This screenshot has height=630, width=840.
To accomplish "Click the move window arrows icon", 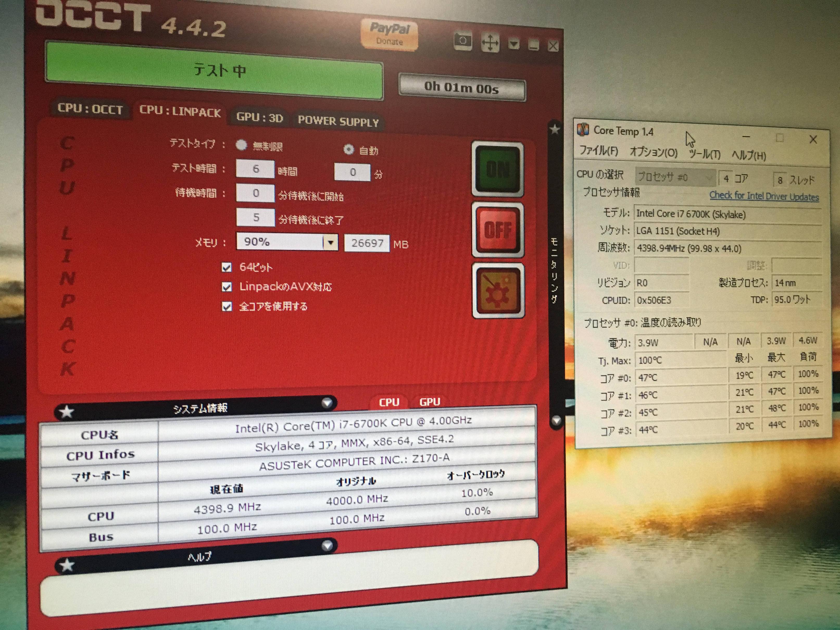I will (490, 42).
